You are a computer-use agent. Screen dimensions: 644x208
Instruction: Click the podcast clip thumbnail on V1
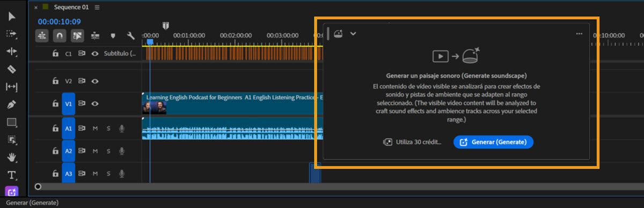(x=155, y=108)
